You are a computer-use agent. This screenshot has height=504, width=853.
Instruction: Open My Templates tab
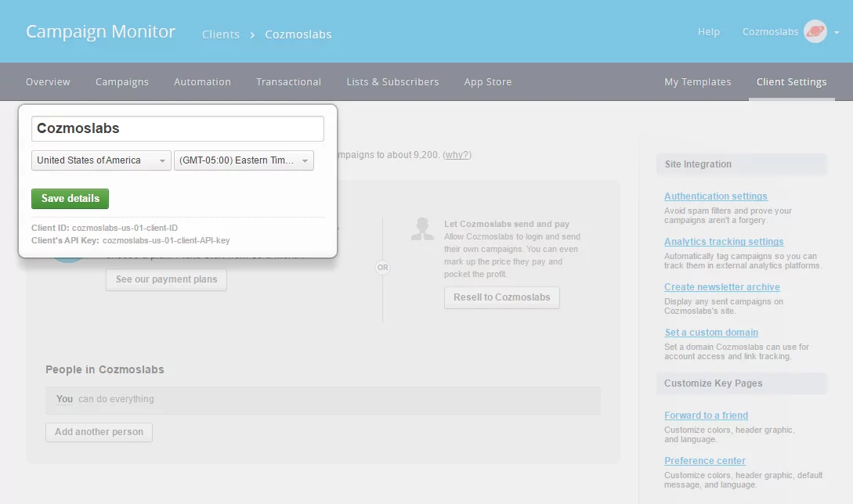coord(697,81)
